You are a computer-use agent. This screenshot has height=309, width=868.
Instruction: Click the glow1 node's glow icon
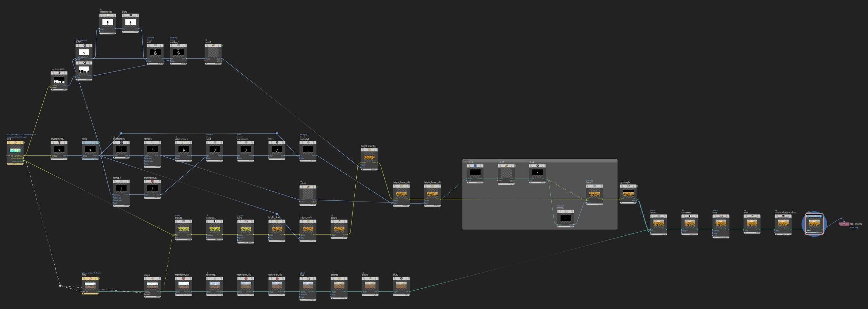point(339,221)
